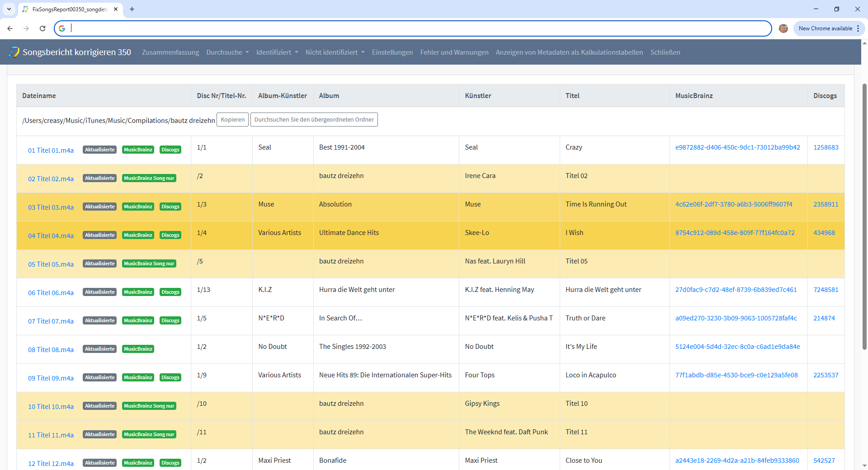Click Aktualisierte badge for 09 Titel 09

[100, 377]
